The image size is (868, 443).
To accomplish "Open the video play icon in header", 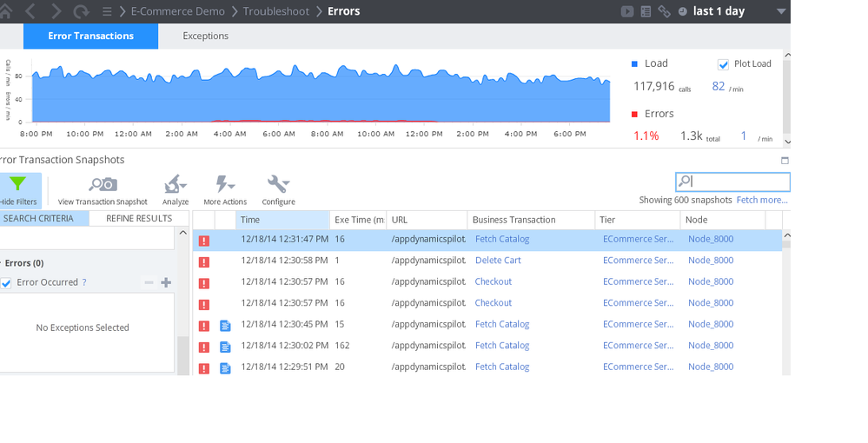I will 627,11.
